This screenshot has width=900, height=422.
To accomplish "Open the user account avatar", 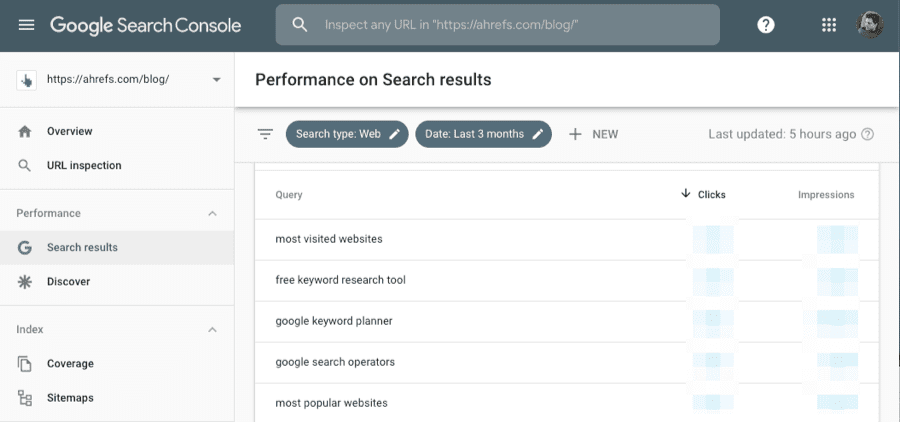I will [x=871, y=25].
